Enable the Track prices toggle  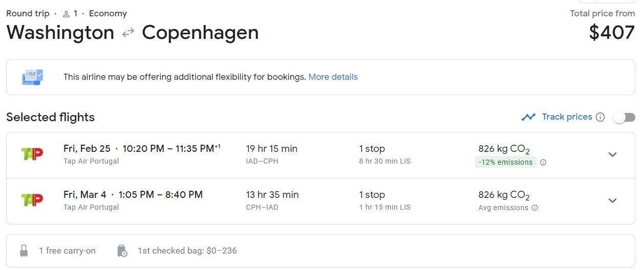625,118
